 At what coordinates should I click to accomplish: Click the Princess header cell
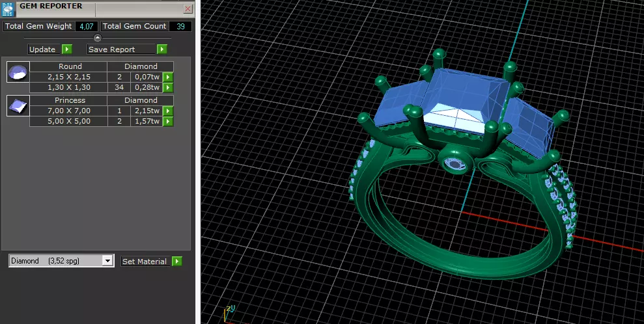(x=68, y=100)
